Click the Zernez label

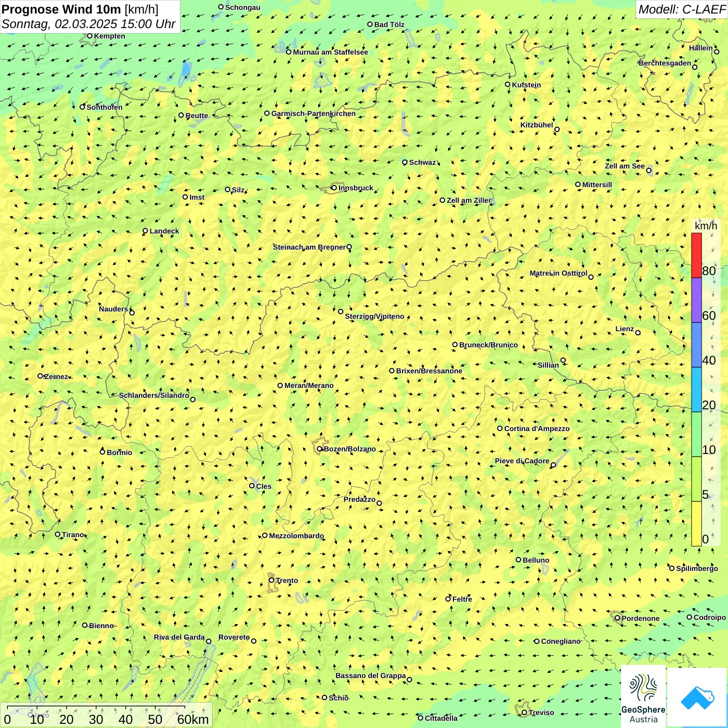tap(56, 376)
